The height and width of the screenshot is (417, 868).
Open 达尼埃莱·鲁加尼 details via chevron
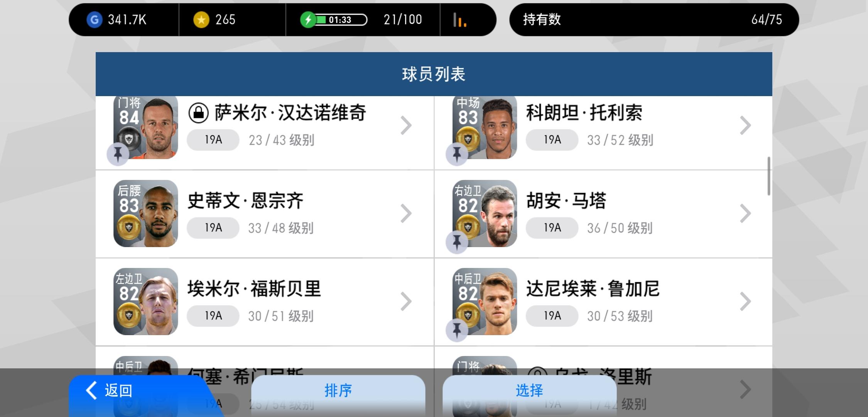pyautogui.click(x=745, y=302)
